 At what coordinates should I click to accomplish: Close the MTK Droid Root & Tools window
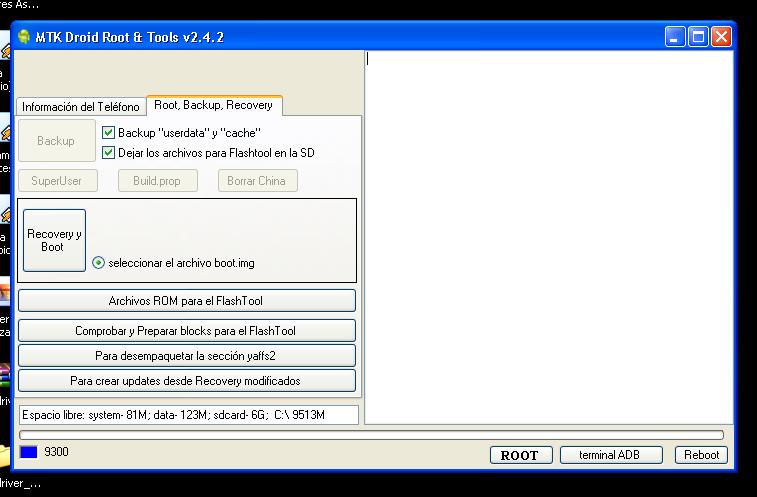pyautogui.click(x=721, y=37)
